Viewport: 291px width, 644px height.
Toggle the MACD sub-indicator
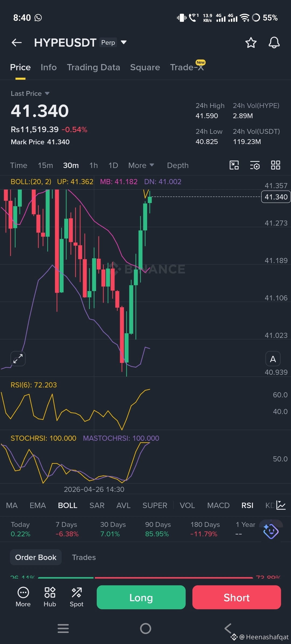pos(218,505)
